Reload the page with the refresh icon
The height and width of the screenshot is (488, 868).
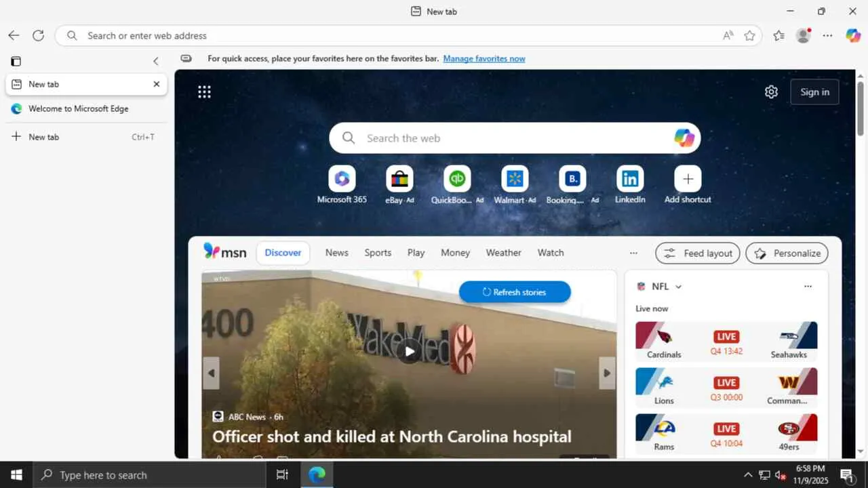click(39, 35)
